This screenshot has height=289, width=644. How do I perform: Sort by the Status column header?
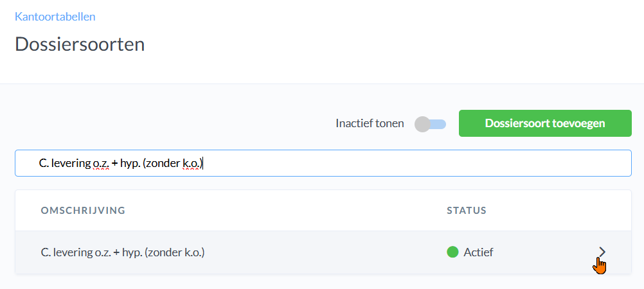467,211
